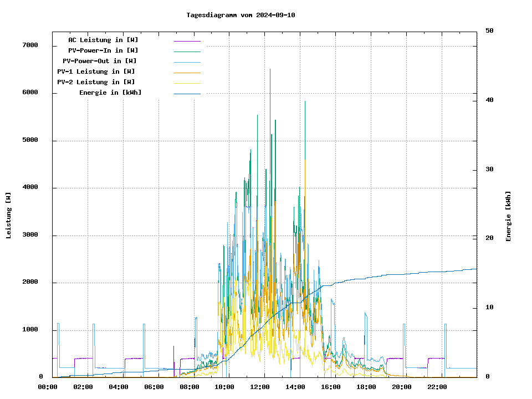The height and width of the screenshot is (399, 532).
Task: Select the 'PV-Power-In in [W]' legend label
Action: (103, 50)
